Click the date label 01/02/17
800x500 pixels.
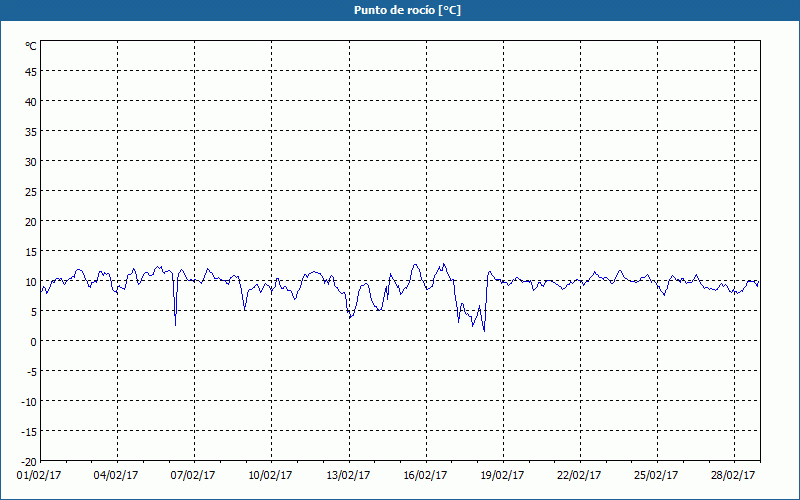[x=39, y=476]
